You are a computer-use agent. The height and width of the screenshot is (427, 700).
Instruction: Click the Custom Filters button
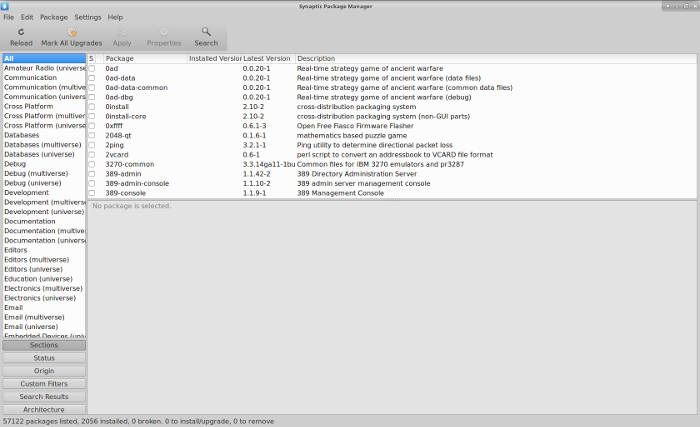[44, 384]
